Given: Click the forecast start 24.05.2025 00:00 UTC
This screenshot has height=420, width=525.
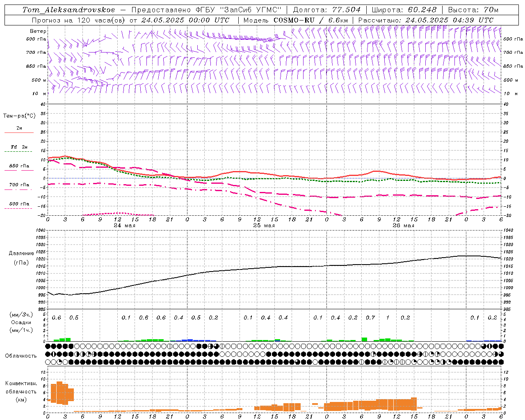Looking at the screenshot, I should 185,20.
